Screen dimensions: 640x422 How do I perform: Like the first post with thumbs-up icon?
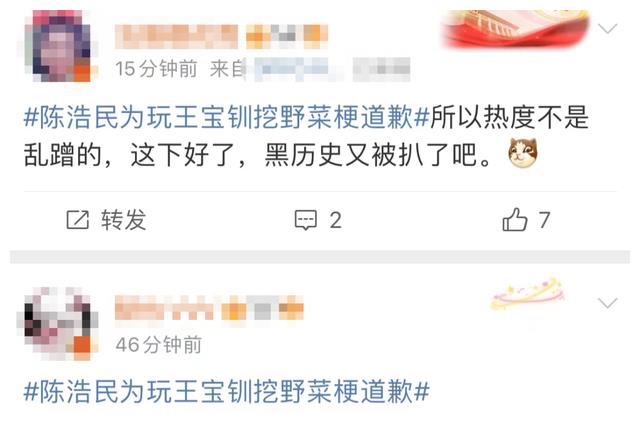[x=515, y=220]
